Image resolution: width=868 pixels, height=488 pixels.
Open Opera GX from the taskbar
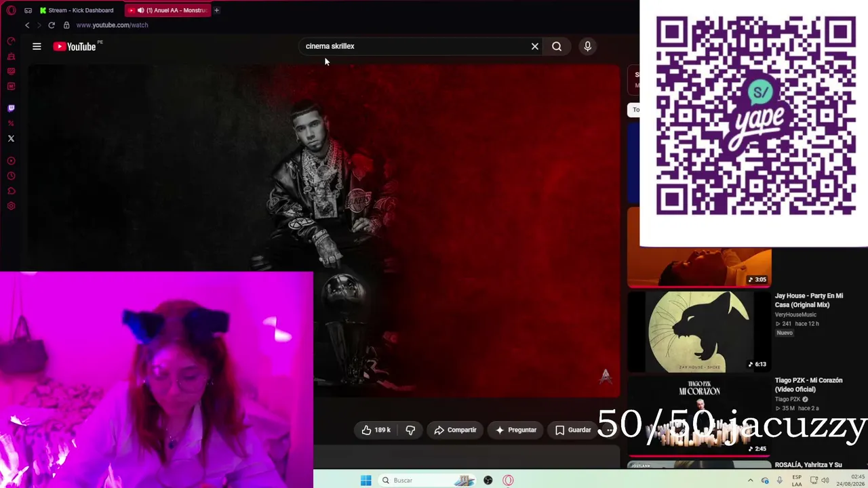tap(508, 481)
